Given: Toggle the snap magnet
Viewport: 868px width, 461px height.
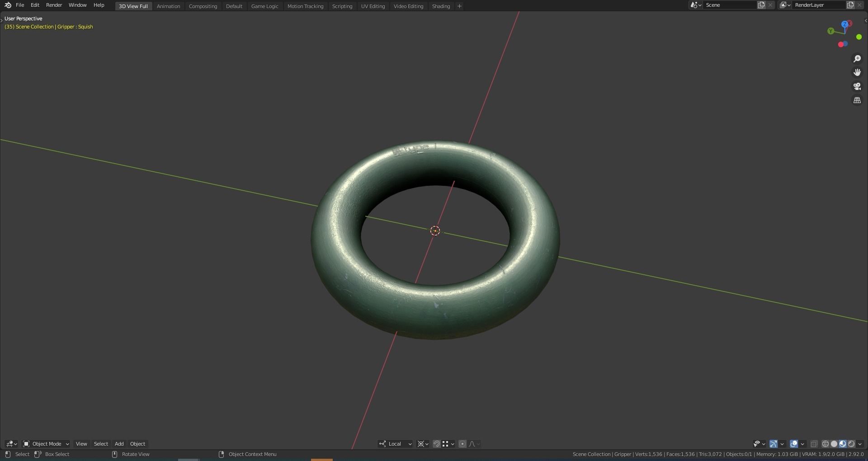Looking at the screenshot, I should click(437, 444).
